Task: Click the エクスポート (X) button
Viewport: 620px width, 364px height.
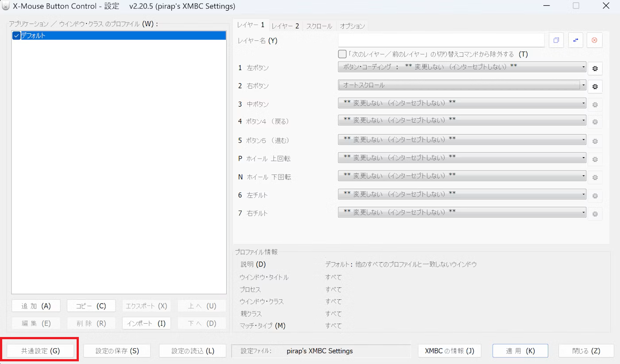Action: pyautogui.click(x=146, y=306)
